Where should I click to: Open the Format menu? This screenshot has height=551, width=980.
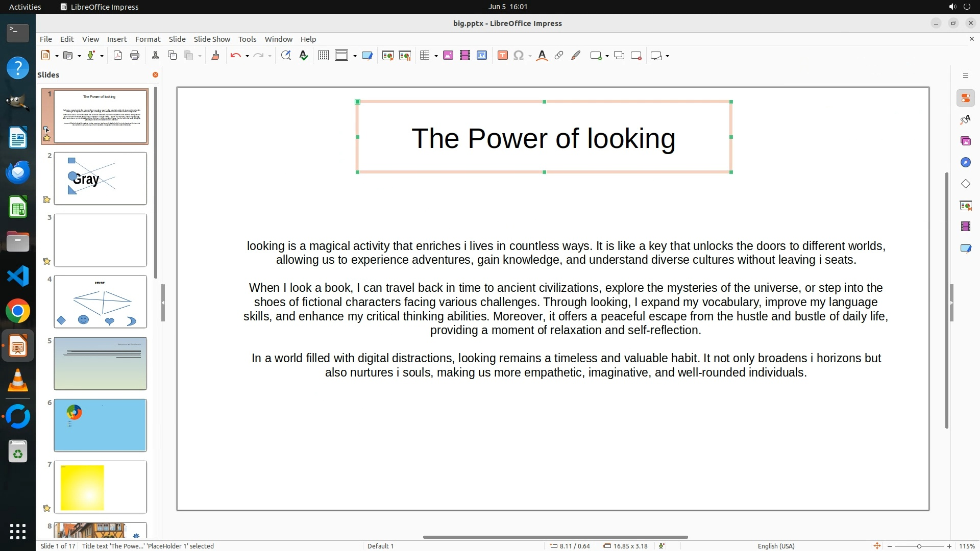pyautogui.click(x=148, y=39)
